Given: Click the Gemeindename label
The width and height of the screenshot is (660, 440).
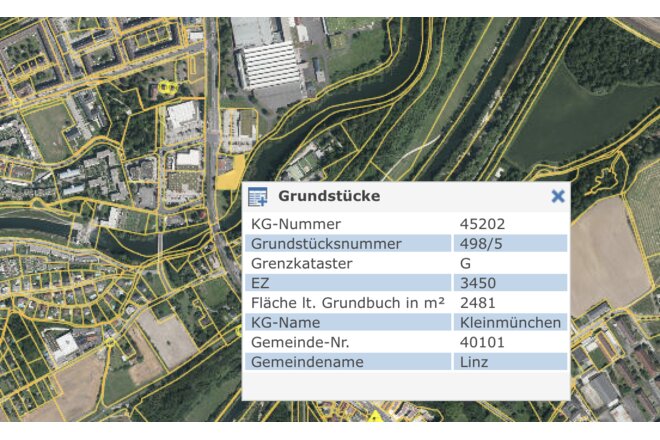Looking at the screenshot, I should [x=307, y=362].
